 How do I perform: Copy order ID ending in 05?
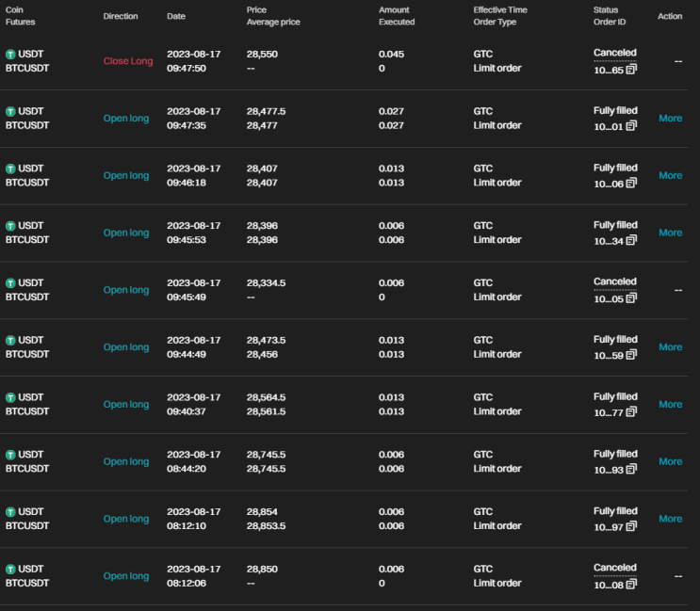point(631,297)
